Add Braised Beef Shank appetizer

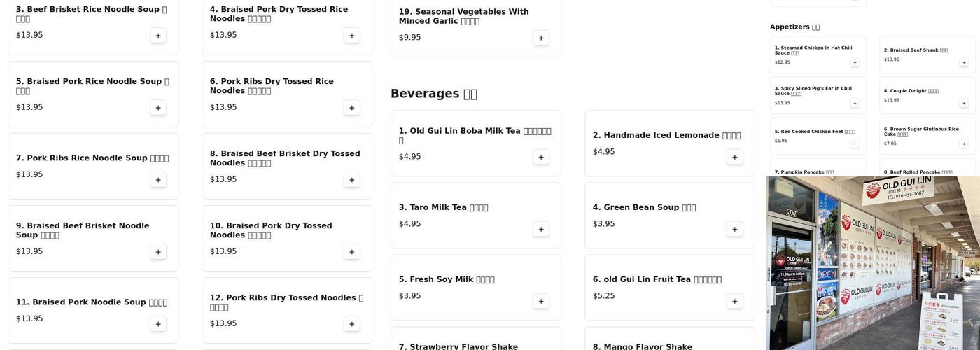[x=964, y=63]
